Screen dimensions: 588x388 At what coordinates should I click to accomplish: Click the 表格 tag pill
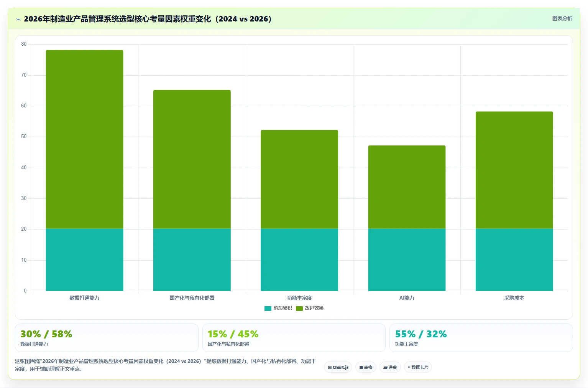click(366, 367)
